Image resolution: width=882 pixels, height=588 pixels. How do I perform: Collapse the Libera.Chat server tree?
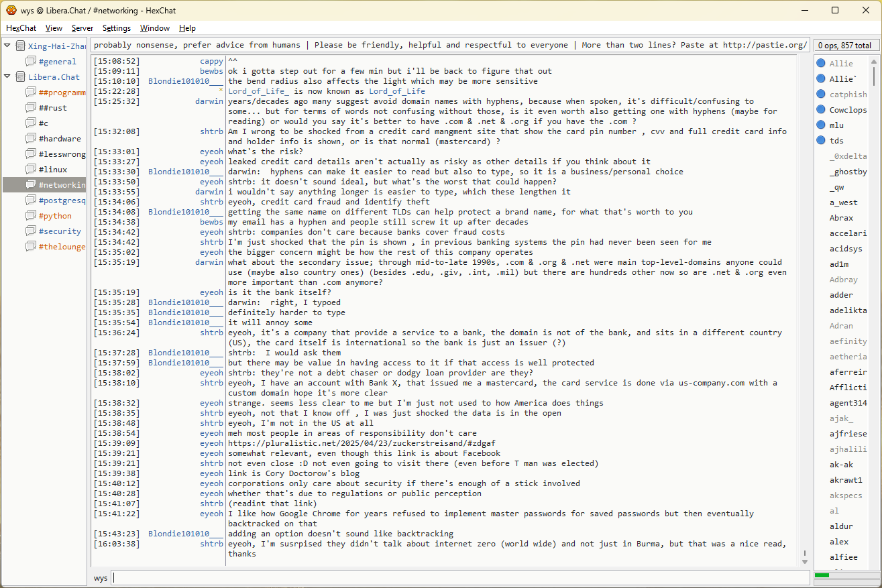[7, 77]
